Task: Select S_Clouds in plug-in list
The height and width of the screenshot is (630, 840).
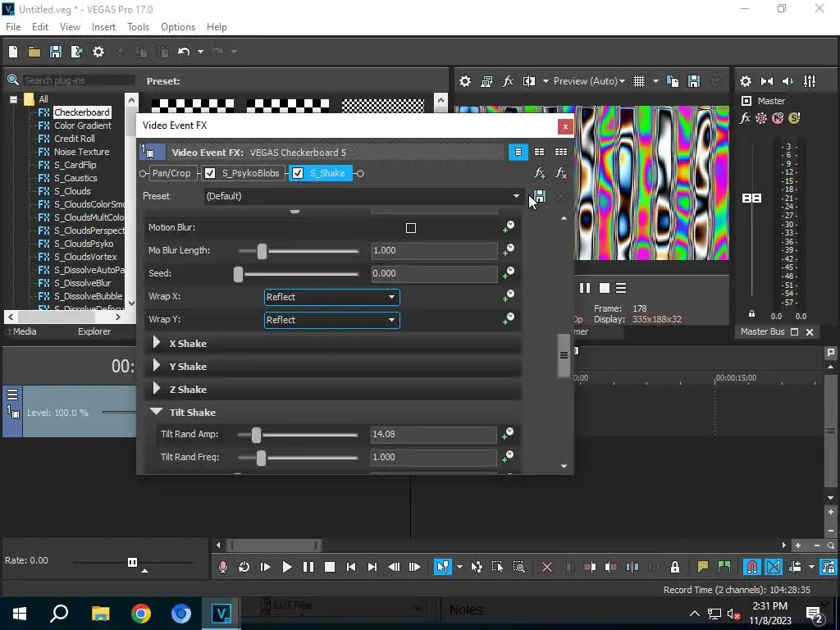Action: point(72,191)
